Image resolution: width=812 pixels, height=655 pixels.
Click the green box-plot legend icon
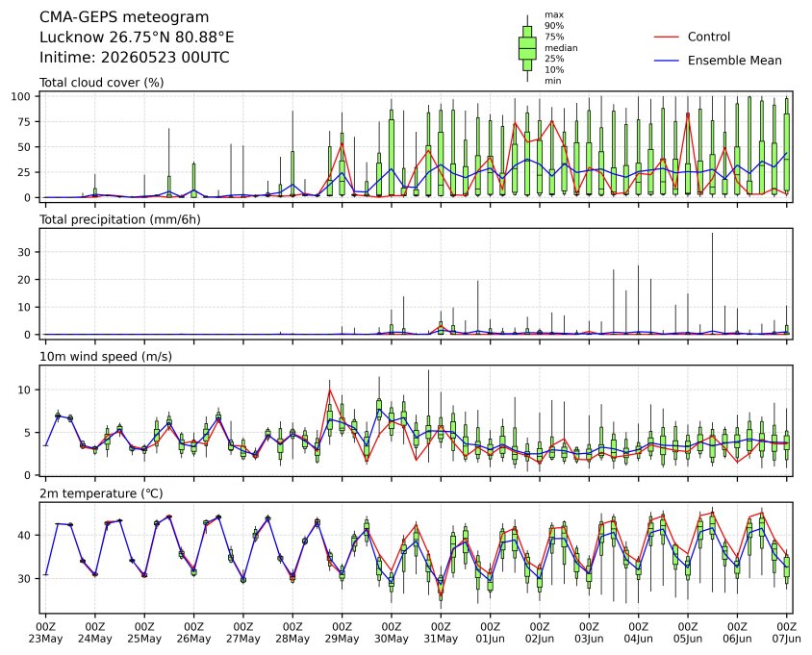527,48
